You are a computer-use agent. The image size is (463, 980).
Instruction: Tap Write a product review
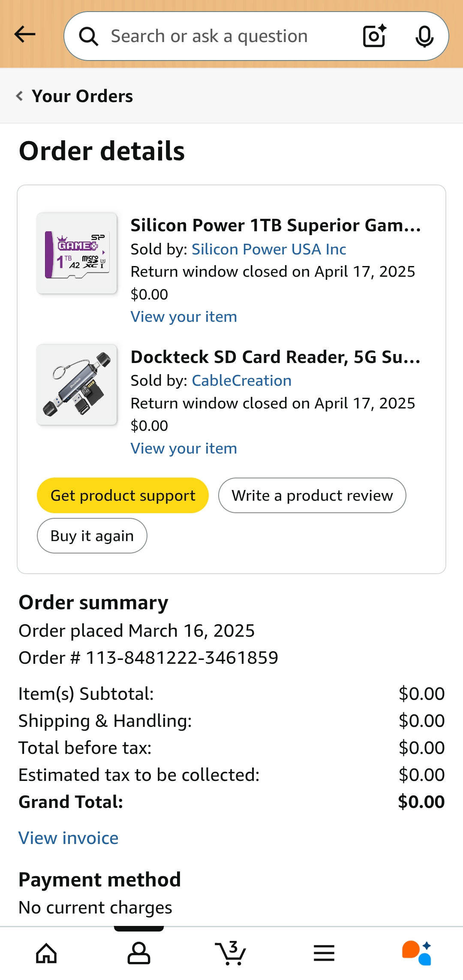(x=312, y=496)
